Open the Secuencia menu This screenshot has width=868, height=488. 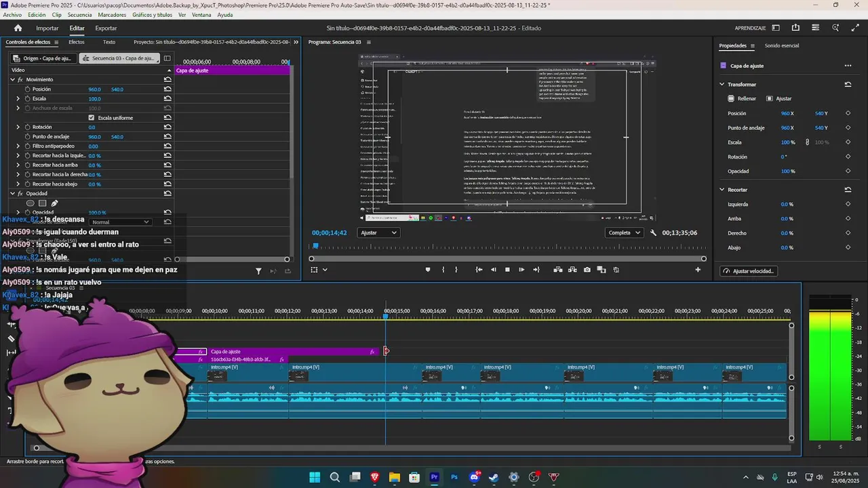point(79,14)
